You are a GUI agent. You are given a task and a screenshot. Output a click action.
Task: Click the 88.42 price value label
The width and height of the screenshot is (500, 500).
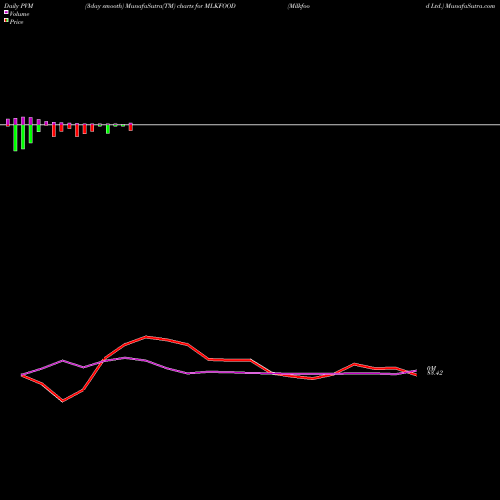pyautogui.click(x=435, y=373)
